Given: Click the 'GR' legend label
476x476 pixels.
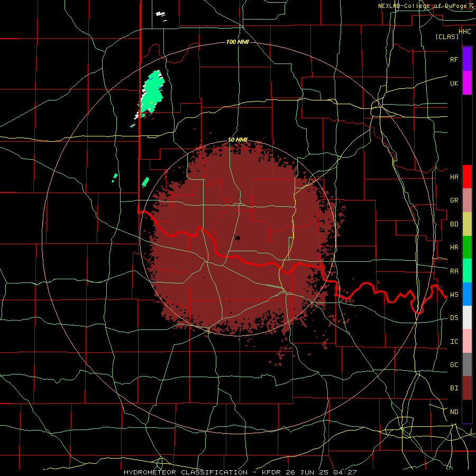Looking at the screenshot, I should point(454,200).
